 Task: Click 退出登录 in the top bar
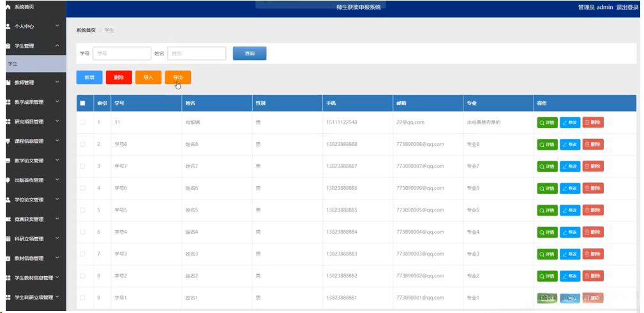(x=627, y=8)
